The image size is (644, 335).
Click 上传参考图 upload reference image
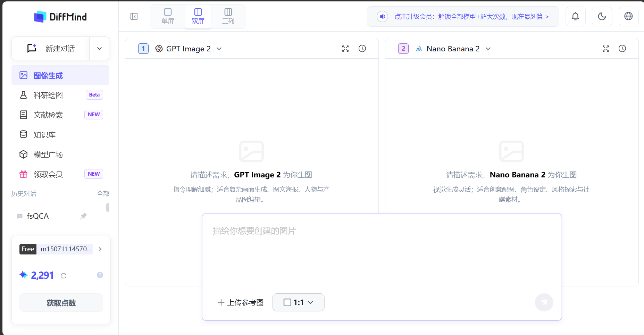point(241,302)
